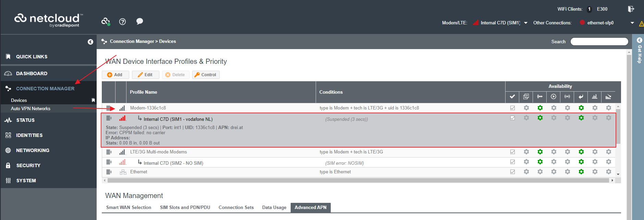
Task: Toggle the Ethernet profile availability checkbox
Action: pyautogui.click(x=512, y=172)
